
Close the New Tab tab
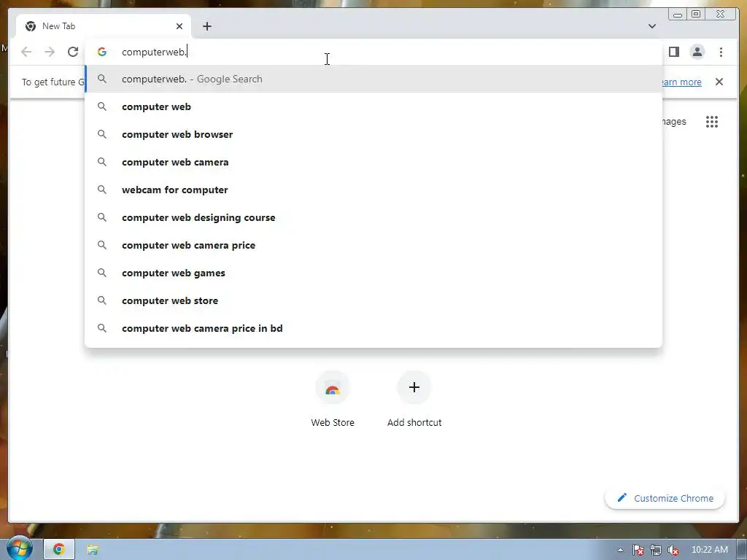click(x=179, y=26)
